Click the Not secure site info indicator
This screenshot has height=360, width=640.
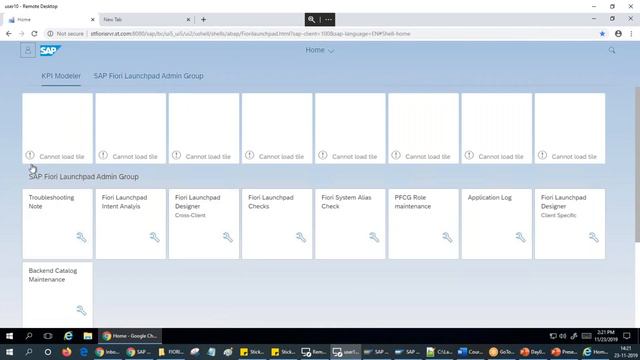[x=65, y=34]
